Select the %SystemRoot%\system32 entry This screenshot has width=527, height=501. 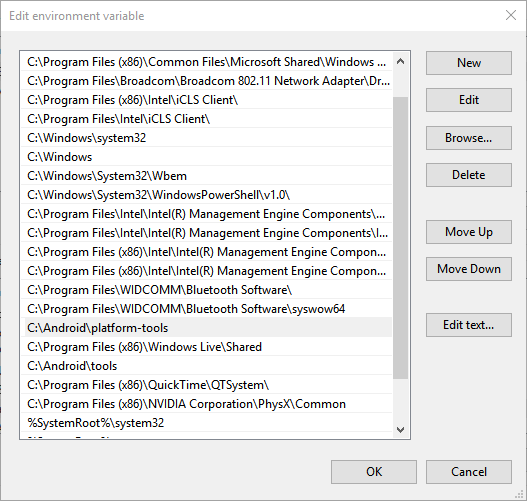tap(207, 423)
